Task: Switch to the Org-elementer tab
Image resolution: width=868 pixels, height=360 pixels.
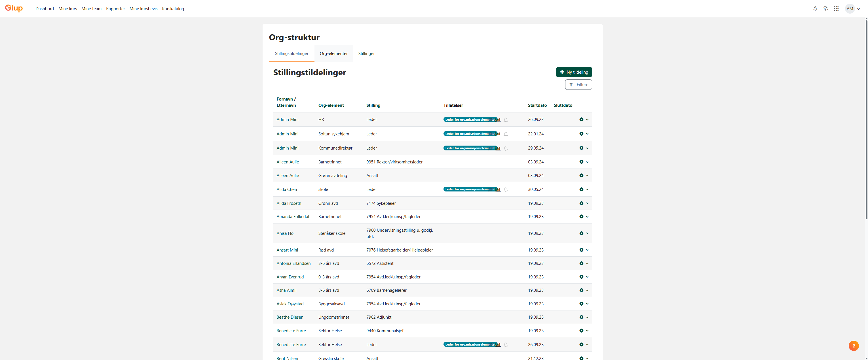Action: pos(333,54)
